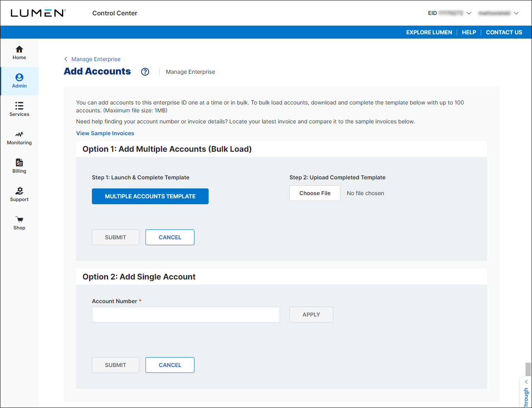
Task: Expand the walkthrough side tab
Action: pos(526,392)
